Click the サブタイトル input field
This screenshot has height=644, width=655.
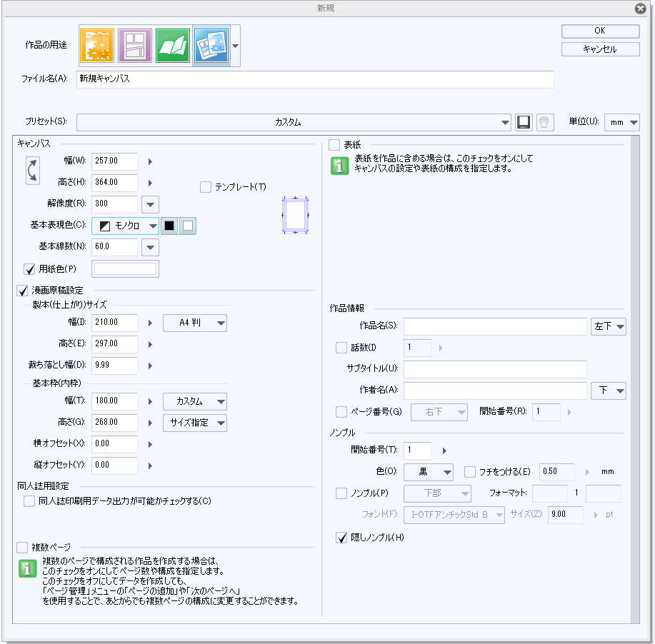point(495,369)
